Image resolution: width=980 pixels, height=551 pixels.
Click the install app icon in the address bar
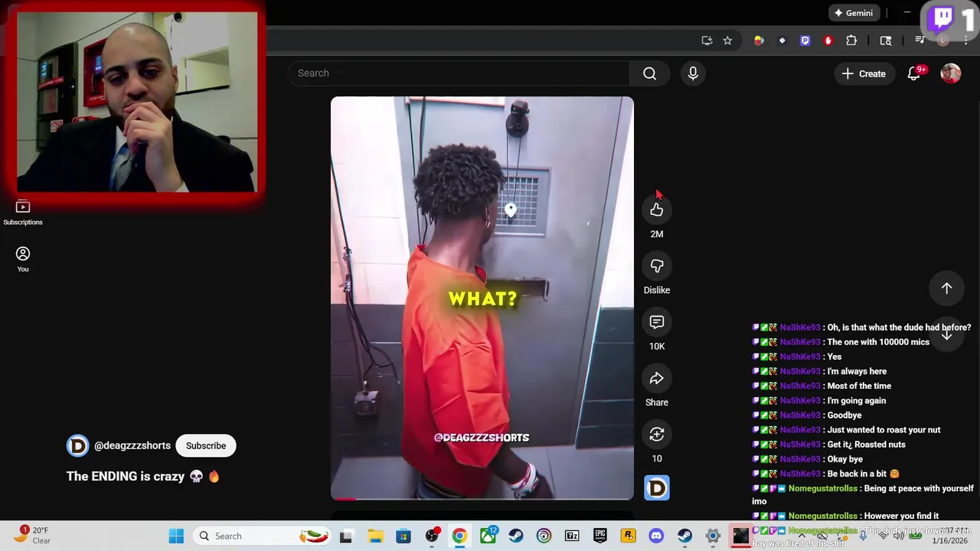(707, 41)
